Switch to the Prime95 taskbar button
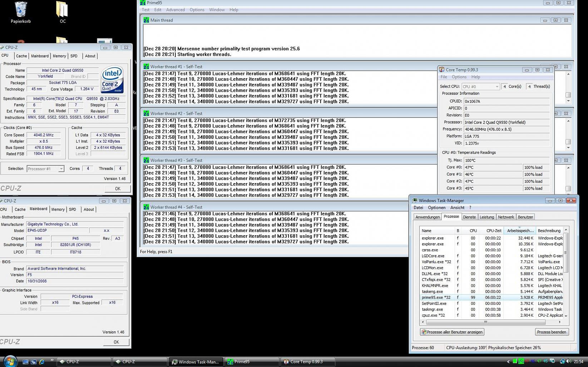 [252, 362]
